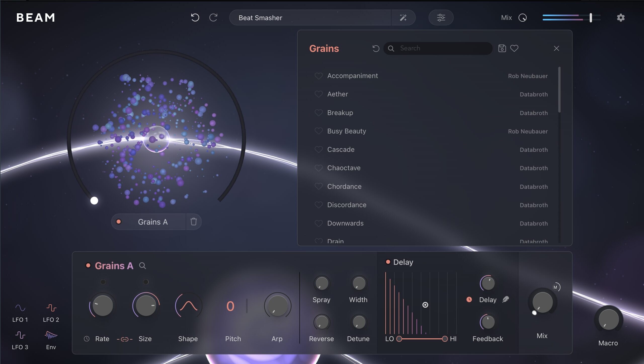
Task: Favorite the Aether preset
Action: point(318,94)
